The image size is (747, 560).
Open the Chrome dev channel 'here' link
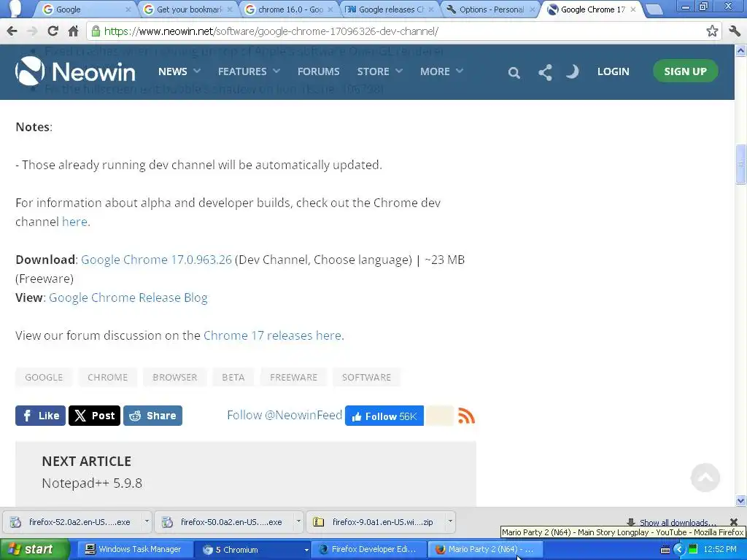pyautogui.click(x=75, y=222)
